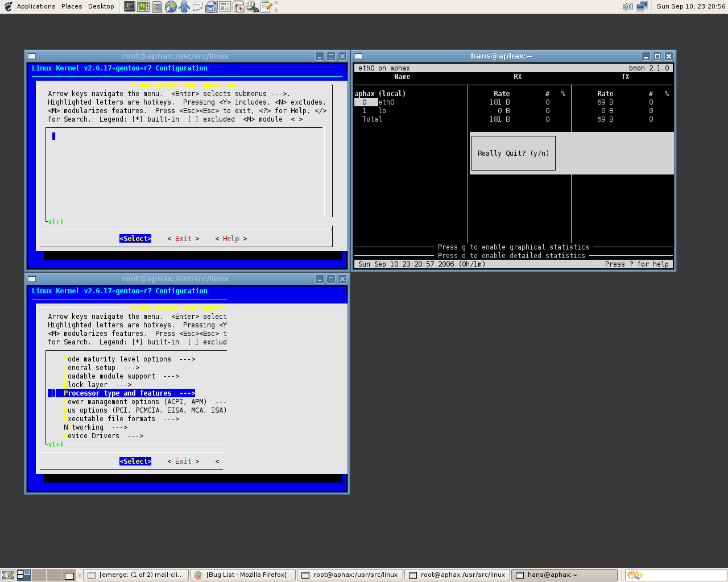The width and height of the screenshot is (728, 582).
Task: Minimize the lower root@aphax terminal window
Action: [320, 279]
